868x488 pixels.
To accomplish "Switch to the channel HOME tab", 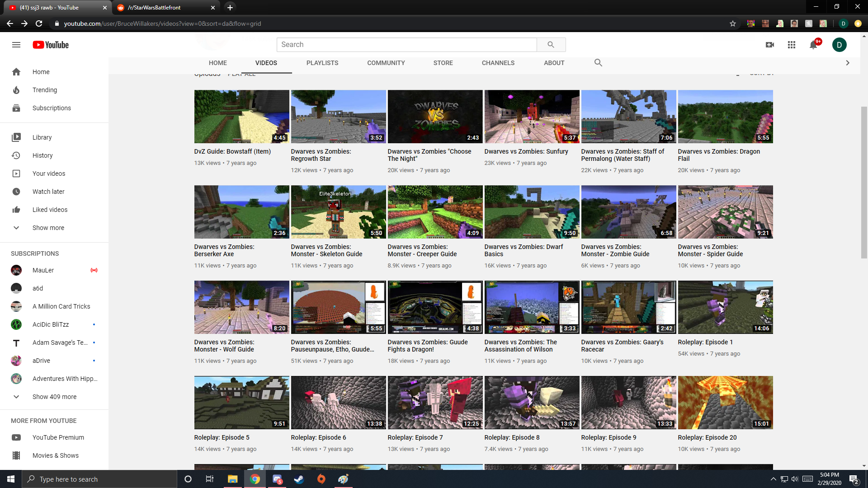I will (x=218, y=63).
